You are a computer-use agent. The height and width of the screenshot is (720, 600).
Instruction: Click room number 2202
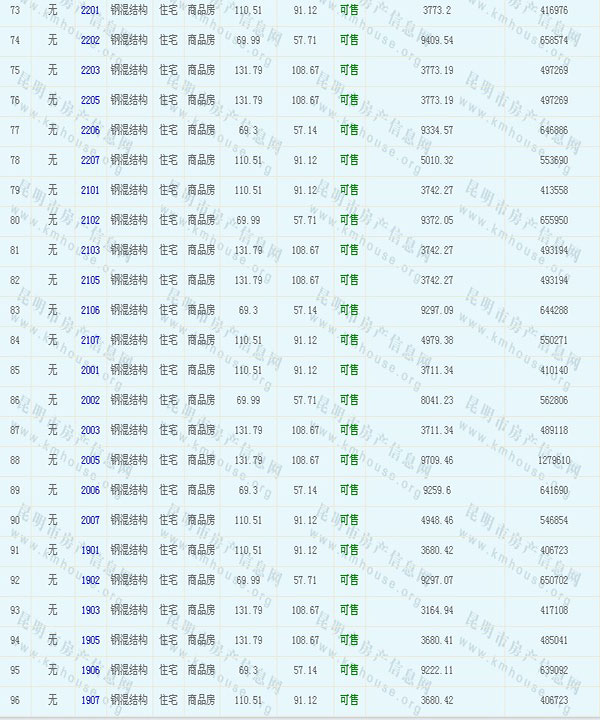[x=90, y=40]
